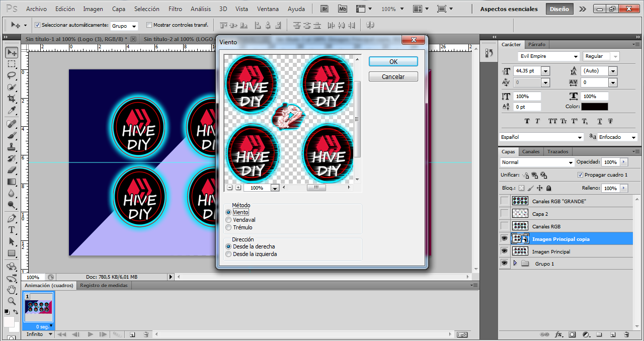Viewport: 644px width, 341px height.
Task: Select the Rectangular Marquee tool
Action: 12,64
